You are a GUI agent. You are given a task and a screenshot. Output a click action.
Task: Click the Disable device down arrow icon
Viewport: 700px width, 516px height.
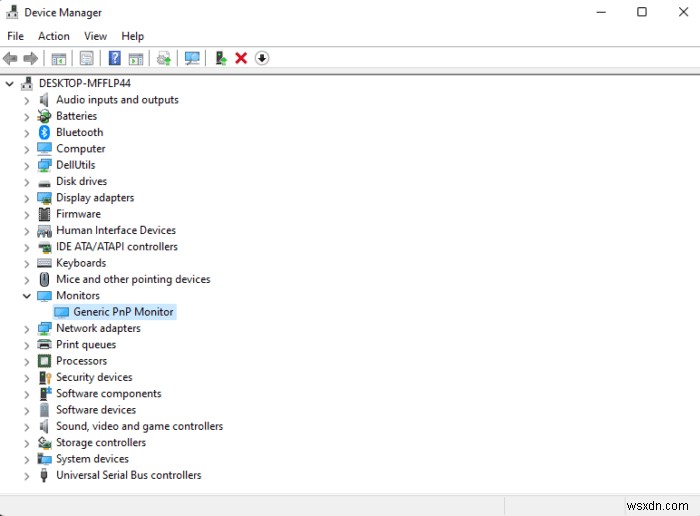pos(262,58)
